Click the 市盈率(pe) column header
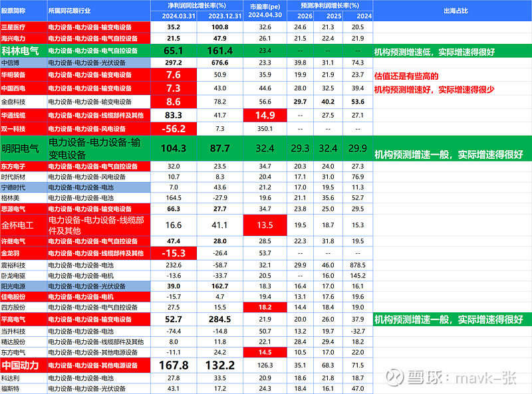The height and width of the screenshot is (394, 532). (x=265, y=11)
